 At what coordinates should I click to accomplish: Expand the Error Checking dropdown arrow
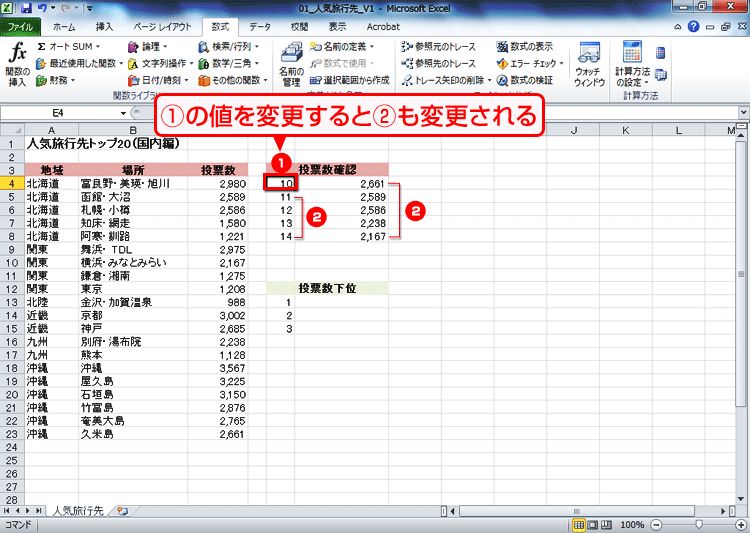point(561,63)
